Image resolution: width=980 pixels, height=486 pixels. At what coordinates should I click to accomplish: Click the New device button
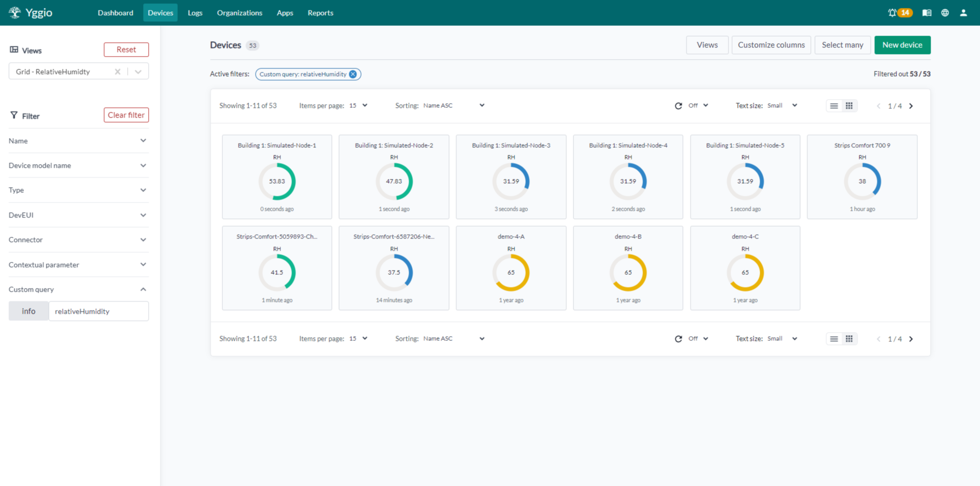coord(902,45)
